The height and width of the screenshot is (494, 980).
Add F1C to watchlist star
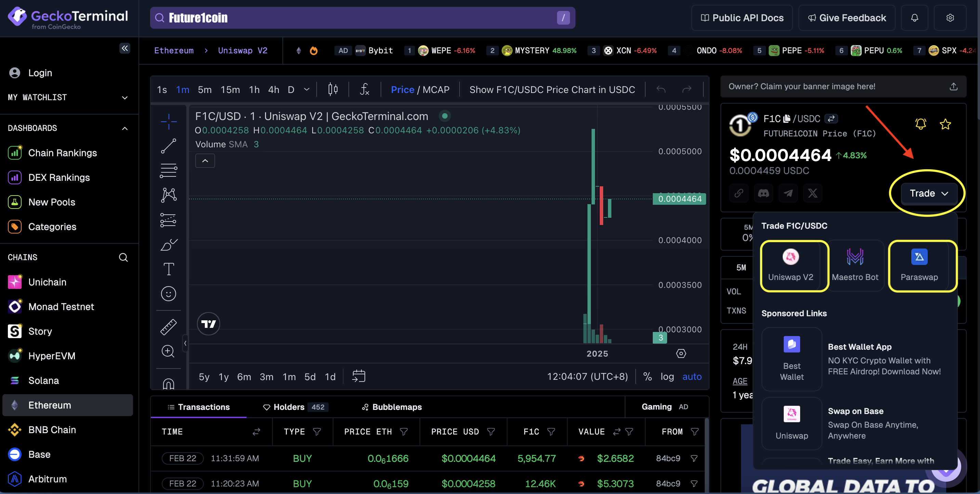point(945,124)
